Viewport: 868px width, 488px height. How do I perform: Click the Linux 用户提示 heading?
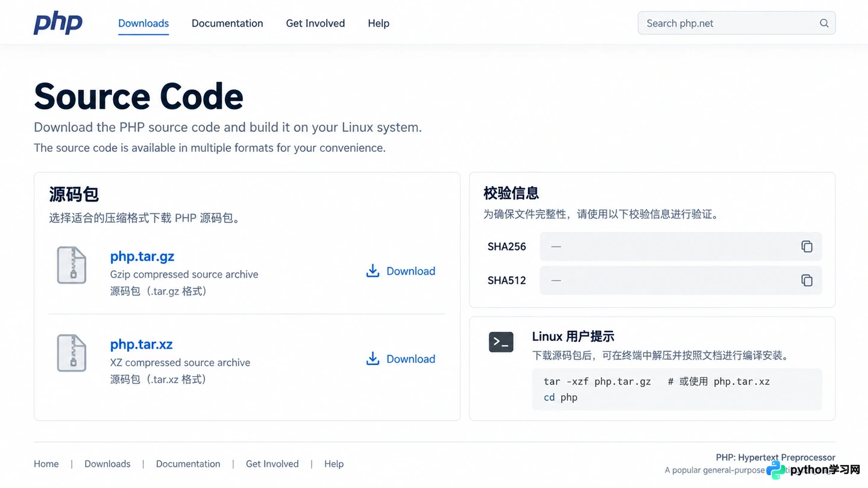pos(573,337)
